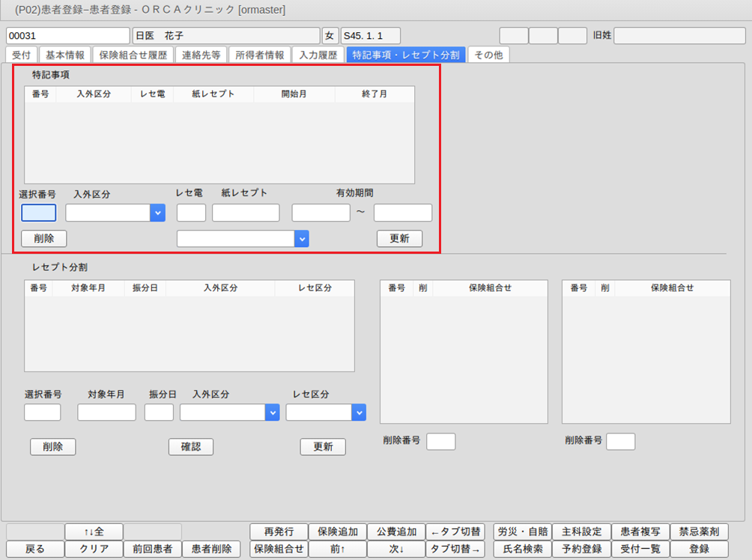Select the その他 tab
This screenshot has height=560, width=752.
click(x=488, y=55)
